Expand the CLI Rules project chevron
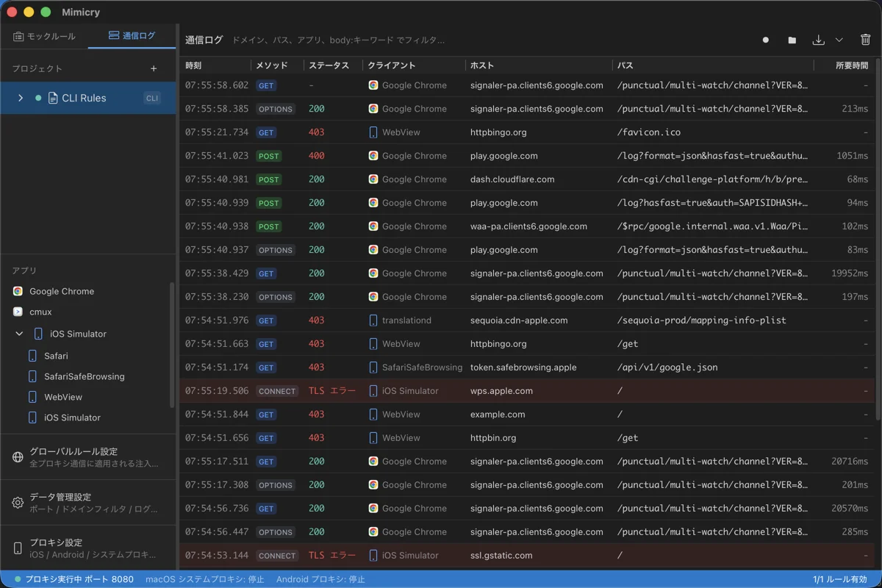The height and width of the screenshot is (588, 882). coord(21,98)
